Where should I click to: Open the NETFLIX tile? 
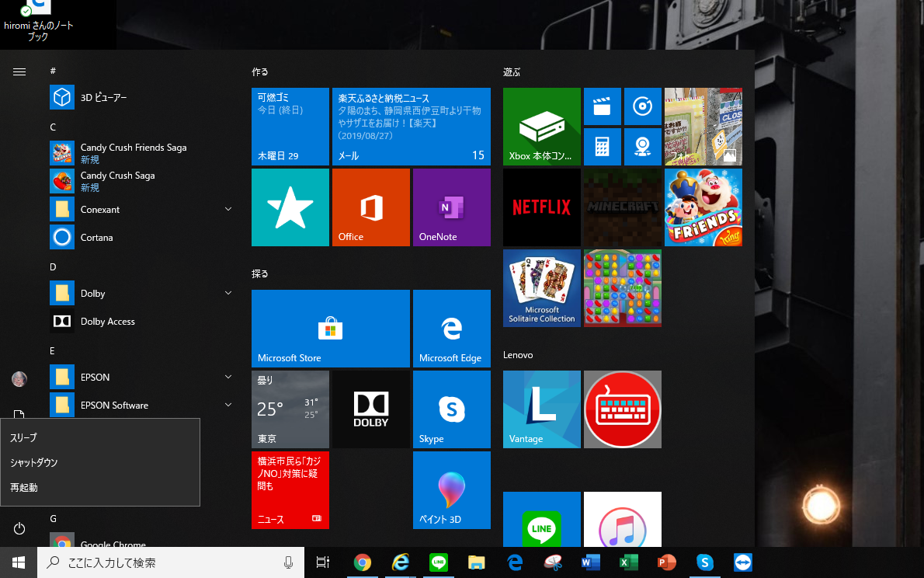541,207
